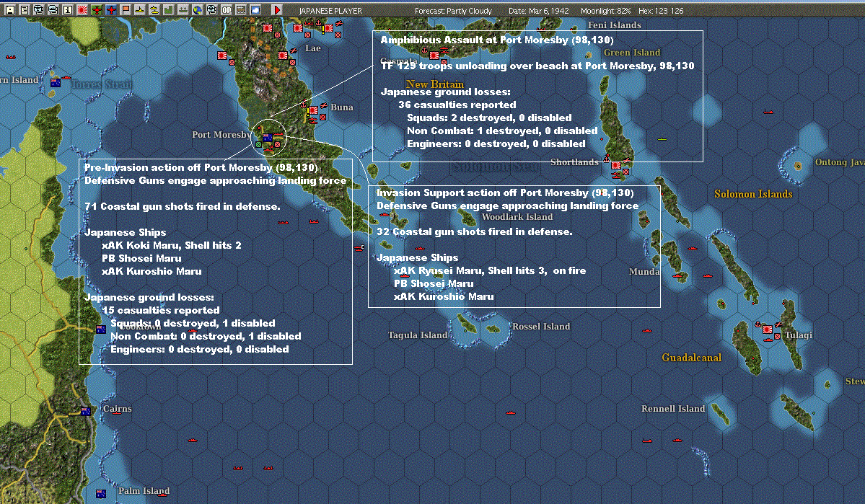Click the 'Solomon Islands' map label
Viewport: 865px width, 504px height.
(x=753, y=193)
